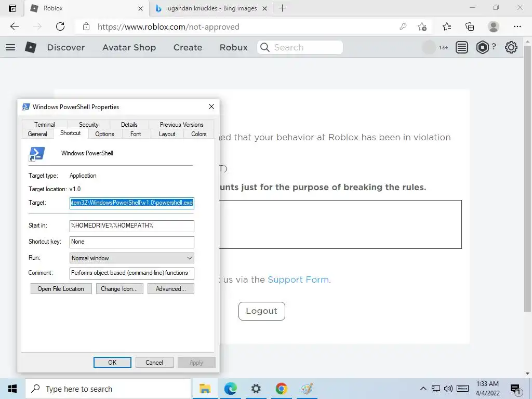Open the Edge profile avatar
This screenshot has width=532, height=399.
click(x=494, y=26)
